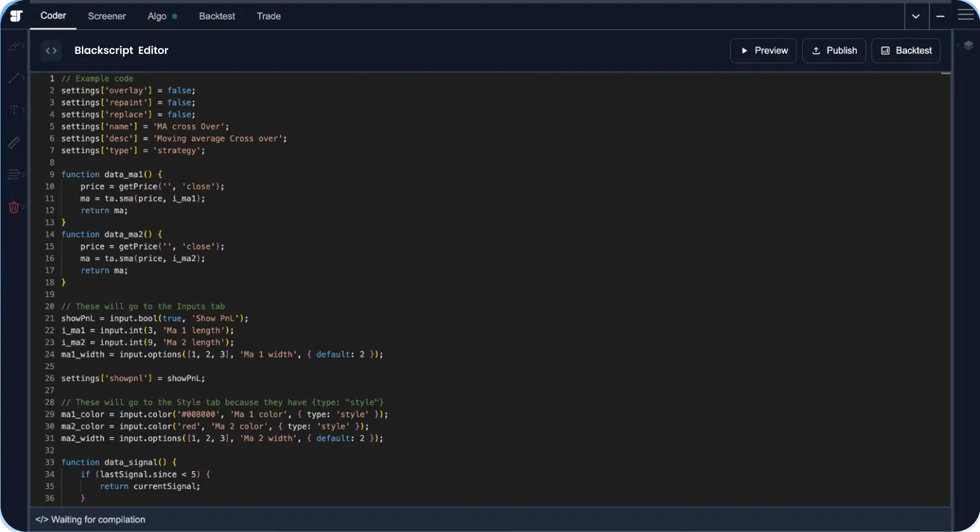
Task: Run Backtest from the editor toolbar button
Action: 906,51
